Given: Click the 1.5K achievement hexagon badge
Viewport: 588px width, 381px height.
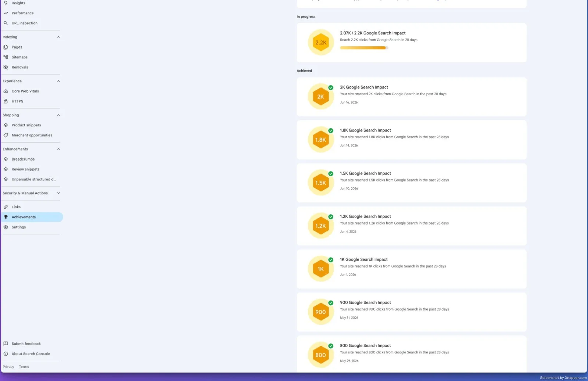Looking at the screenshot, I should coord(321,183).
